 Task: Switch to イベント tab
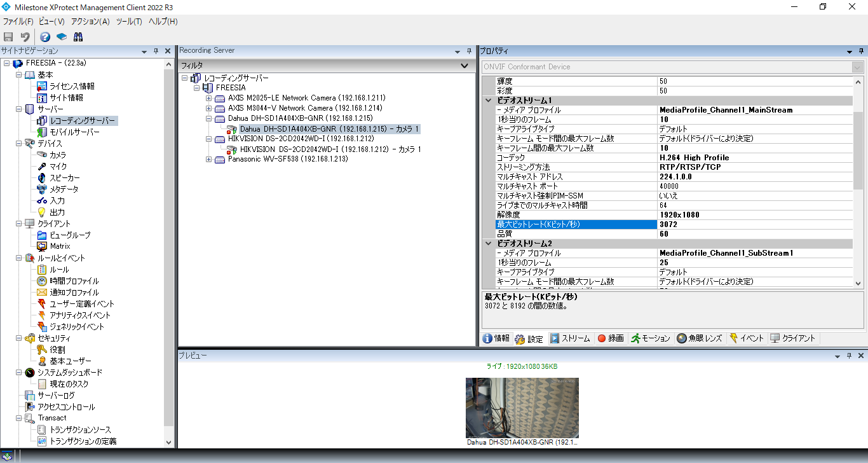pos(747,338)
